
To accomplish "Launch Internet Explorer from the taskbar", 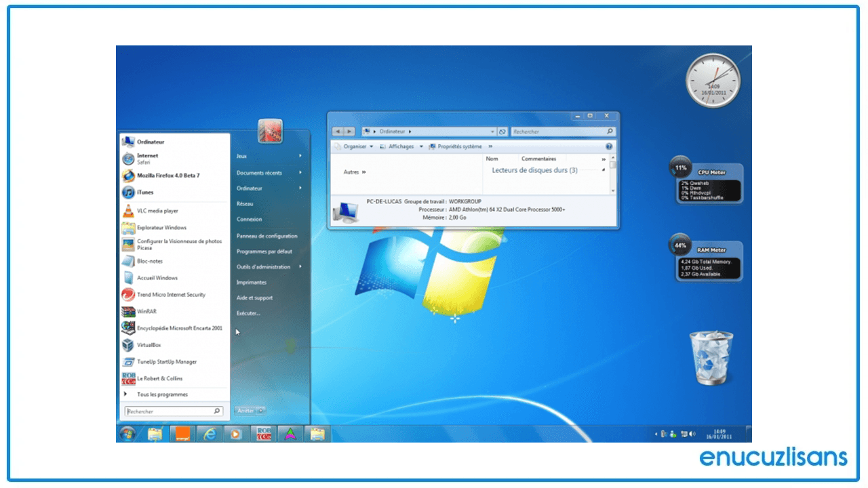I will pos(210,434).
